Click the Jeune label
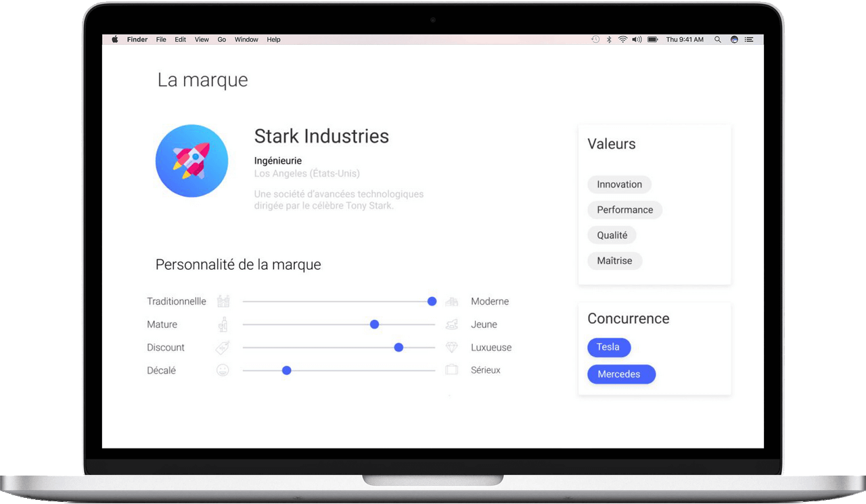This screenshot has width=866, height=504. pos(484,324)
